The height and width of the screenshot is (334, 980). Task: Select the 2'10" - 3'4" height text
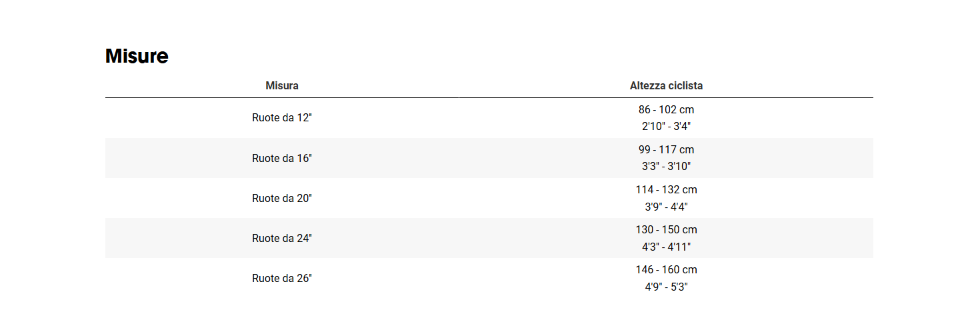pyautogui.click(x=666, y=126)
